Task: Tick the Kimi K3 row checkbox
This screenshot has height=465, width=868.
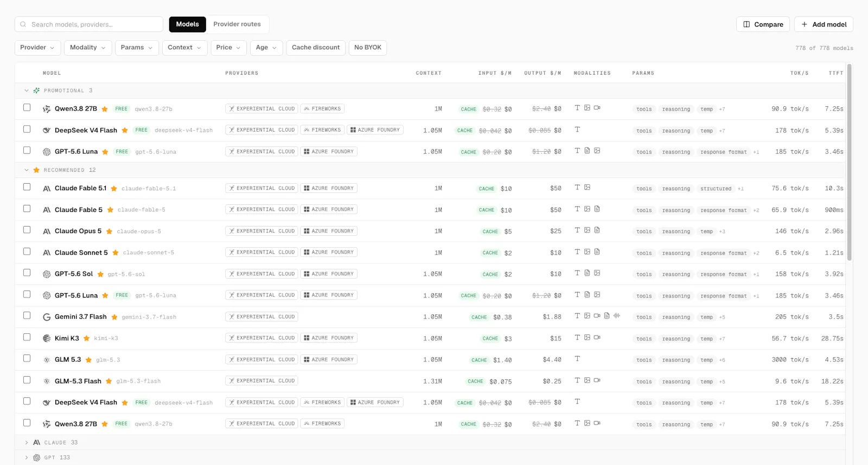Action: point(27,337)
